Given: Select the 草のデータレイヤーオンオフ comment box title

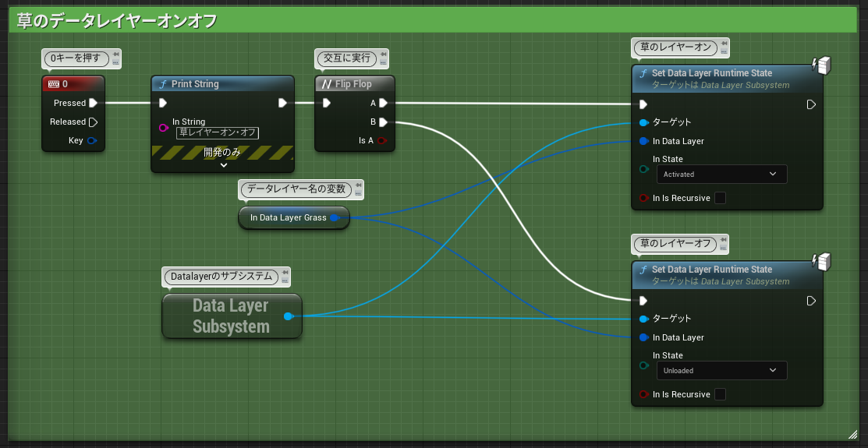Looking at the screenshot, I should click(x=117, y=21).
